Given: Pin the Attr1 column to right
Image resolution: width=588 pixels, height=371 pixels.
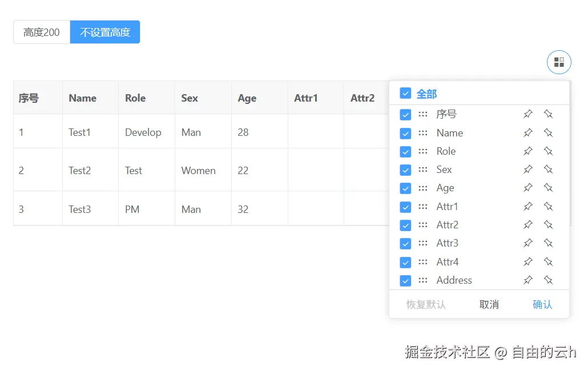Looking at the screenshot, I should click(548, 207).
